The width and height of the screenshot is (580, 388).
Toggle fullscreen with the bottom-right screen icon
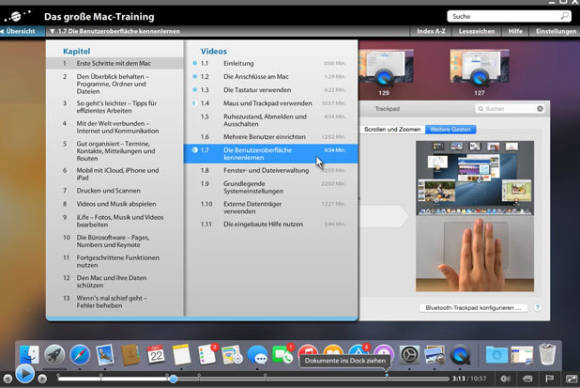point(571,379)
